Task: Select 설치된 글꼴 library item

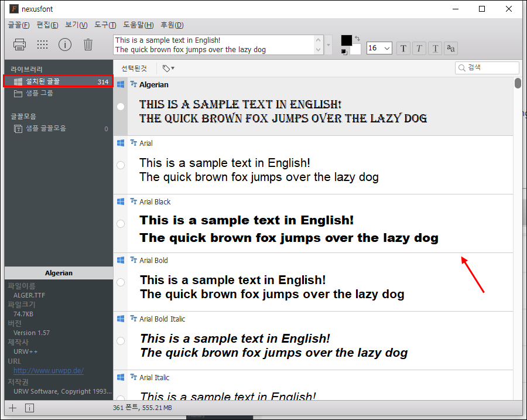Action: 59,81
